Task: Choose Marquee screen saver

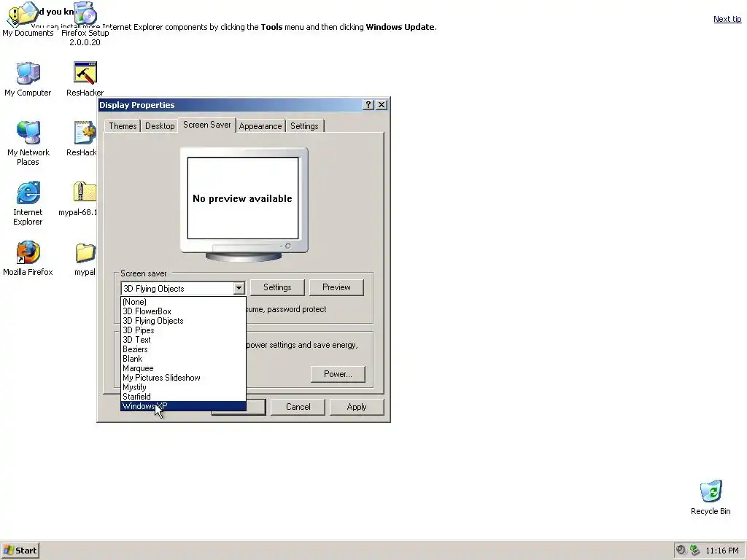Action: pos(183,368)
